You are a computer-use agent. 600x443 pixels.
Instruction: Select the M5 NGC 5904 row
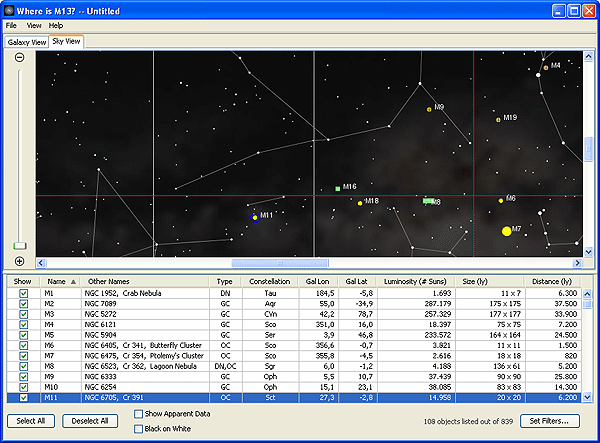293,335
